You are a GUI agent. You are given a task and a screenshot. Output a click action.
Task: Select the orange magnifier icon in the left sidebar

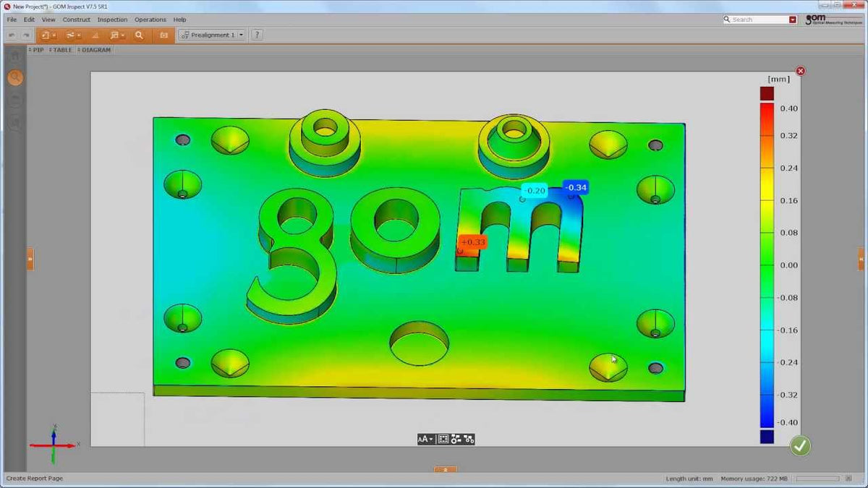(x=15, y=77)
